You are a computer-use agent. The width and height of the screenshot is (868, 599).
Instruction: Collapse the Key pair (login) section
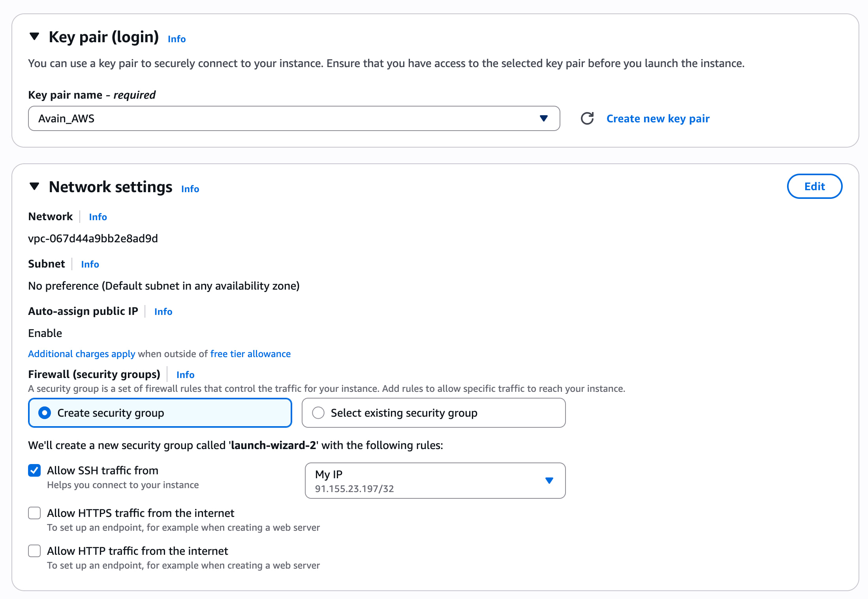[x=35, y=37]
